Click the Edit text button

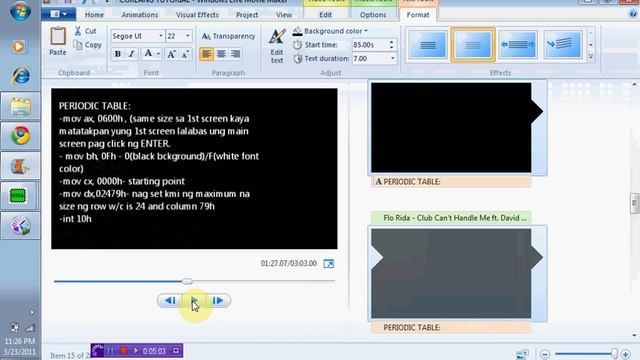277,46
